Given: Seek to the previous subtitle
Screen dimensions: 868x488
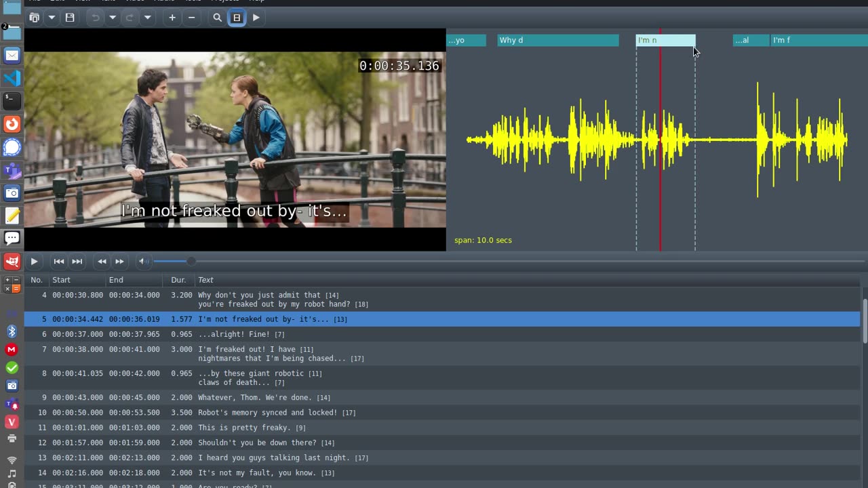Looking at the screenshot, I should [59, 262].
